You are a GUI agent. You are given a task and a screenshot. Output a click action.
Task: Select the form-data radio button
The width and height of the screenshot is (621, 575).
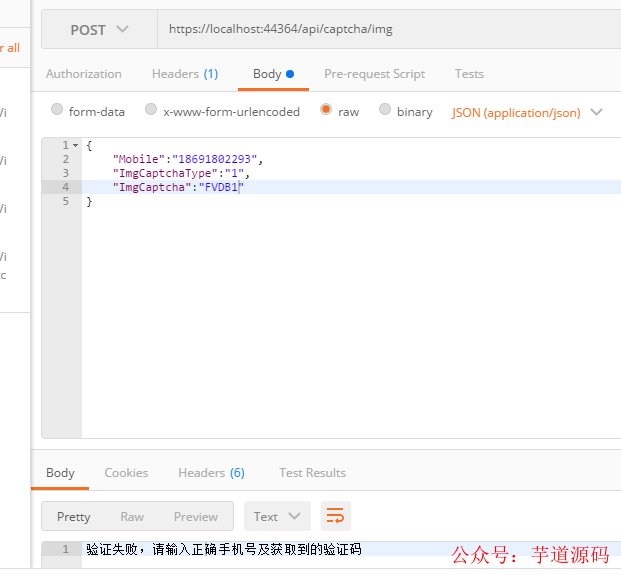[57, 109]
